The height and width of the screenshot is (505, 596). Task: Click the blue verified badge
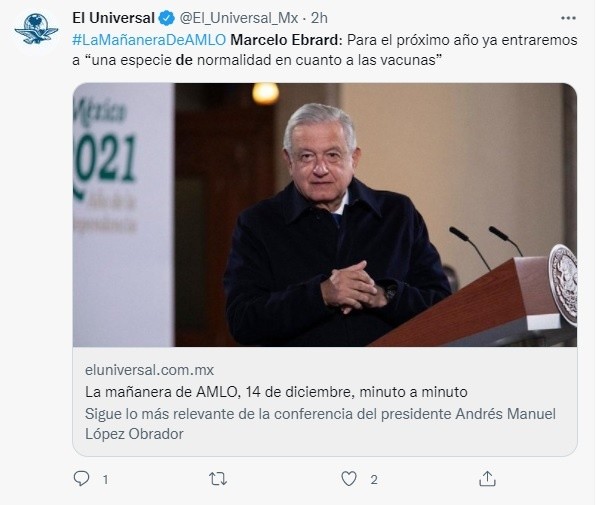pos(166,18)
